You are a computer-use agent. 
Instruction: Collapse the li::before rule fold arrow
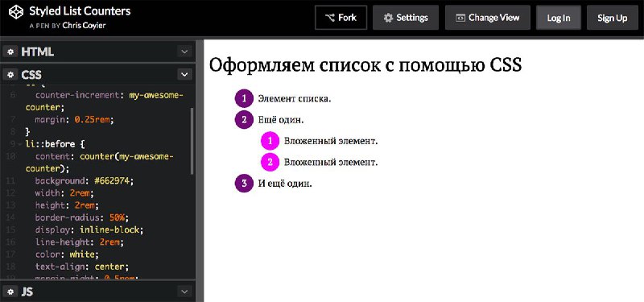(x=19, y=144)
